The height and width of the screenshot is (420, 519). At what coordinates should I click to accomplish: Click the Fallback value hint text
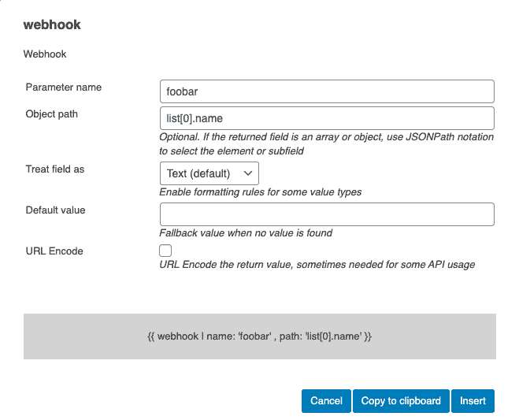(x=246, y=233)
